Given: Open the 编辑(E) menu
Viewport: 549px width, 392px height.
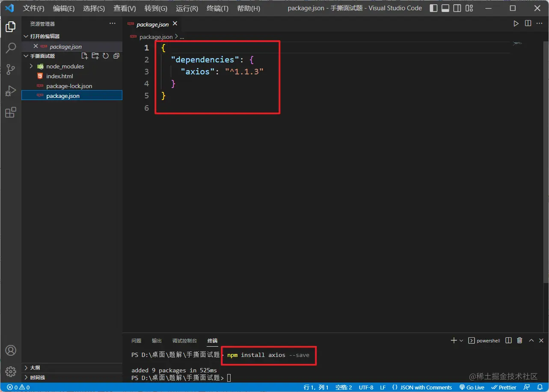Looking at the screenshot, I should 64,8.
